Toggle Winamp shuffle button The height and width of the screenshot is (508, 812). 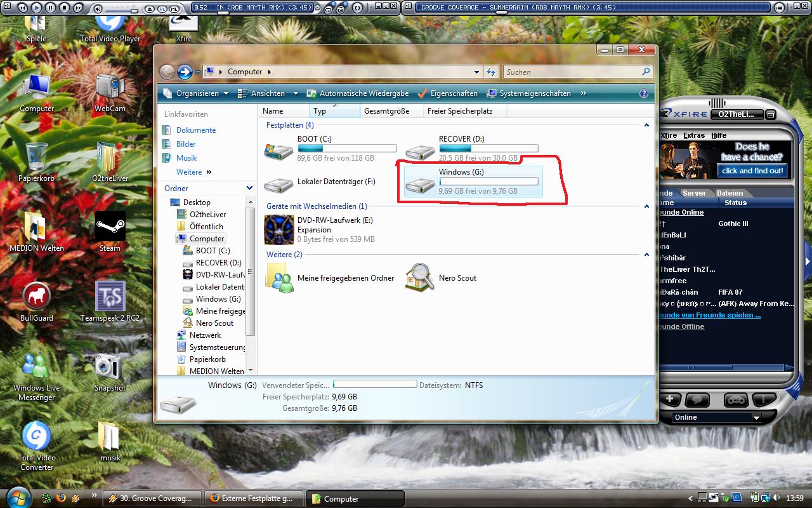point(341,9)
